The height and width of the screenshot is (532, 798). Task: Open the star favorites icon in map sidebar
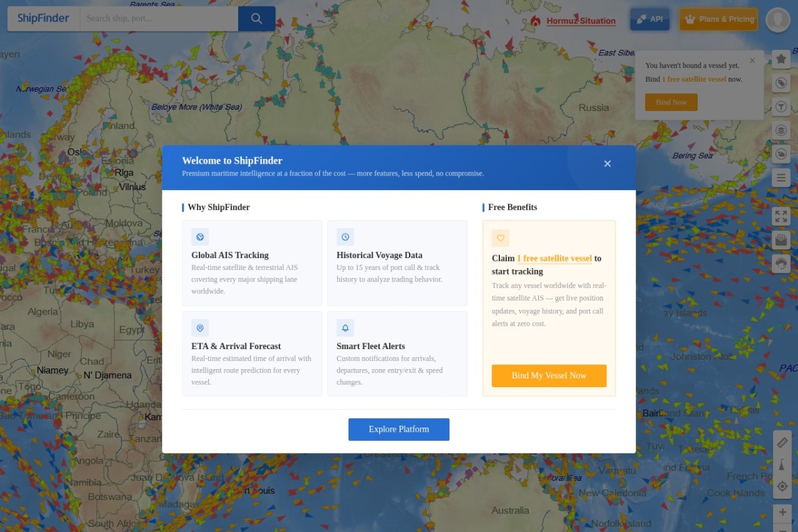click(781, 59)
